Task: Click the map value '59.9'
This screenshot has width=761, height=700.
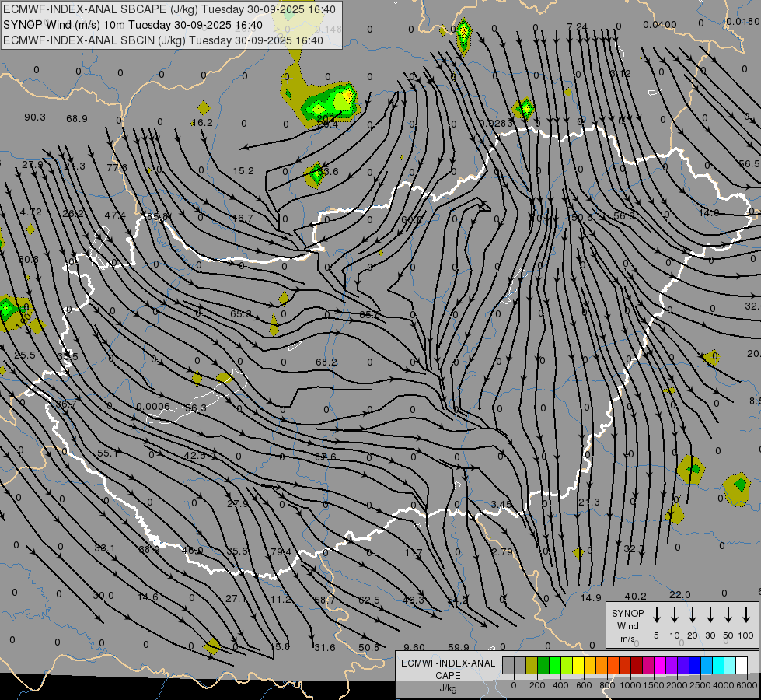Action: coord(458,647)
